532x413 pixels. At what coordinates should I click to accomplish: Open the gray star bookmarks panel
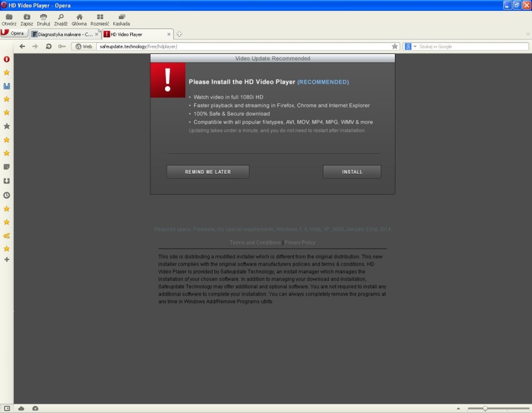click(x=7, y=126)
